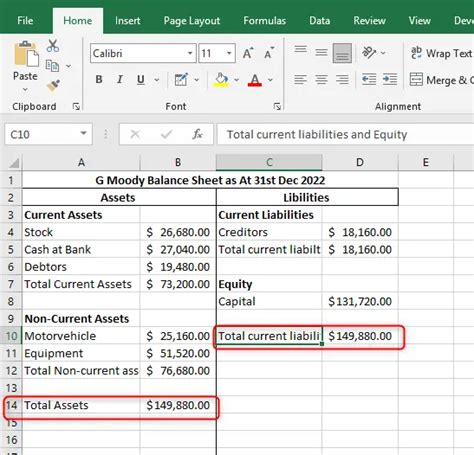Image resolution: width=474 pixels, height=455 pixels.
Task: Open Font settings dialog launcher
Action: pos(277,106)
